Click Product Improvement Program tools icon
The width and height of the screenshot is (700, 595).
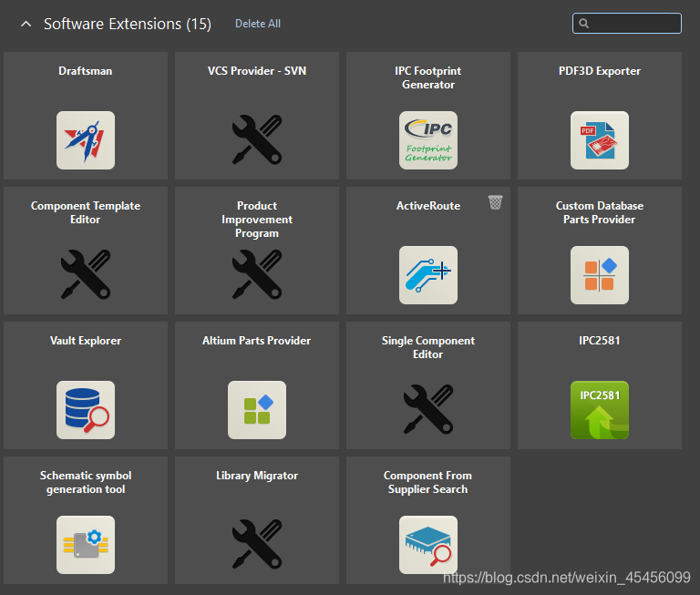pos(257,274)
